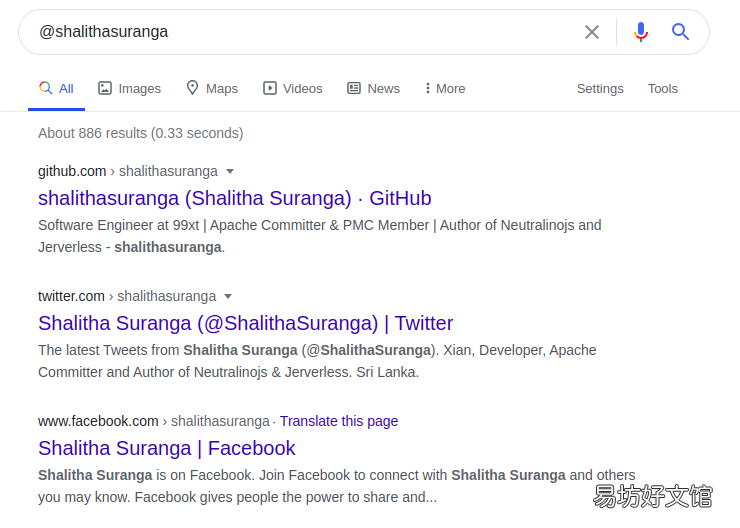The width and height of the screenshot is (740, 528).
Task: Open the Shalitha Suranga Facebook result link
Action: [x=167, y=448]
